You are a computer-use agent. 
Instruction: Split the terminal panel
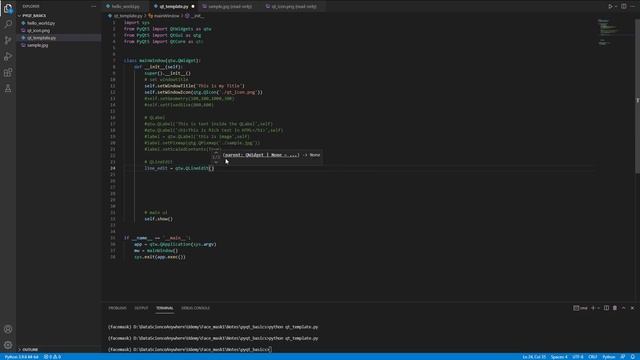click(607, 308)
